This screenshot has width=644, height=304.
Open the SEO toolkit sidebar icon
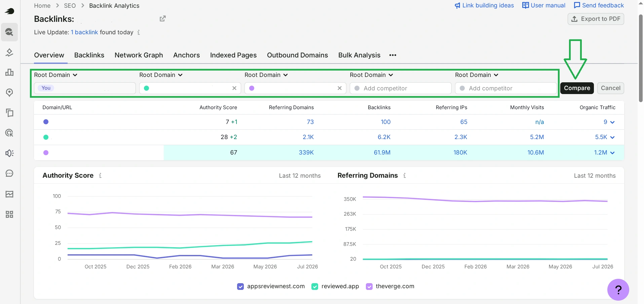pos(9,32)
